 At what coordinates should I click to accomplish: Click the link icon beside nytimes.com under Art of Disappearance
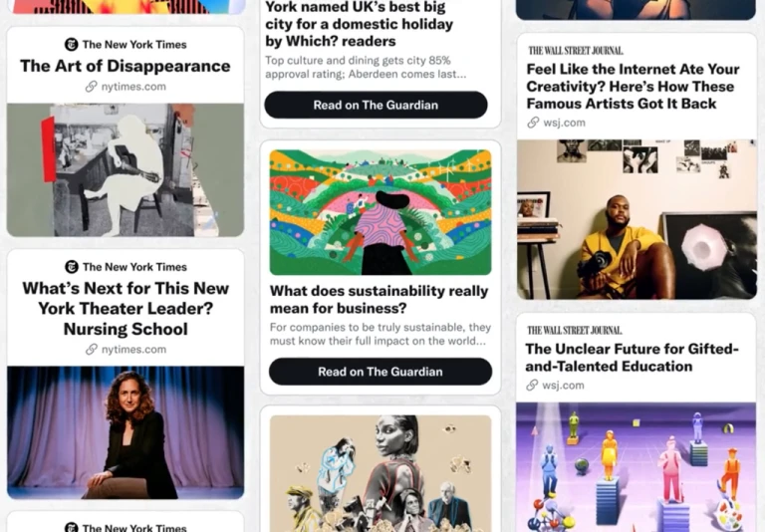[92, 87]
